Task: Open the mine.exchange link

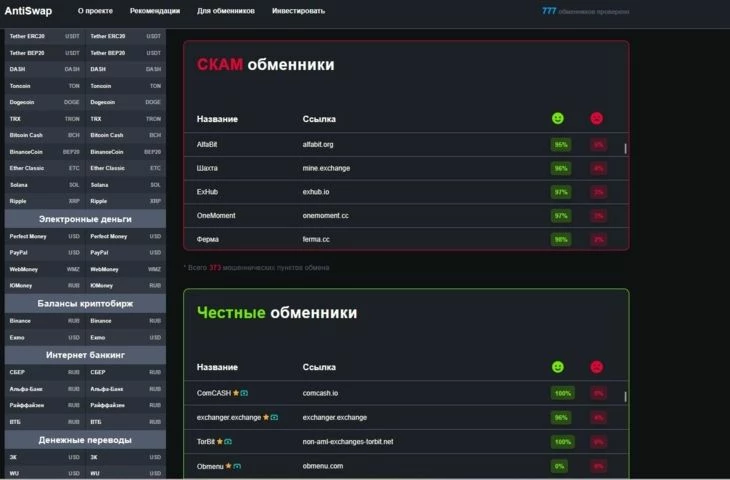Action: [326, 168]
